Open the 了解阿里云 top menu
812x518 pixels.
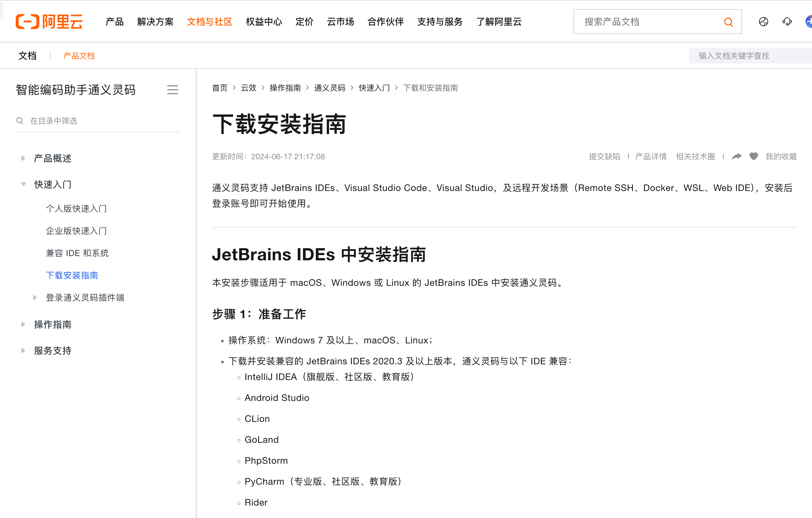[499, 22]
